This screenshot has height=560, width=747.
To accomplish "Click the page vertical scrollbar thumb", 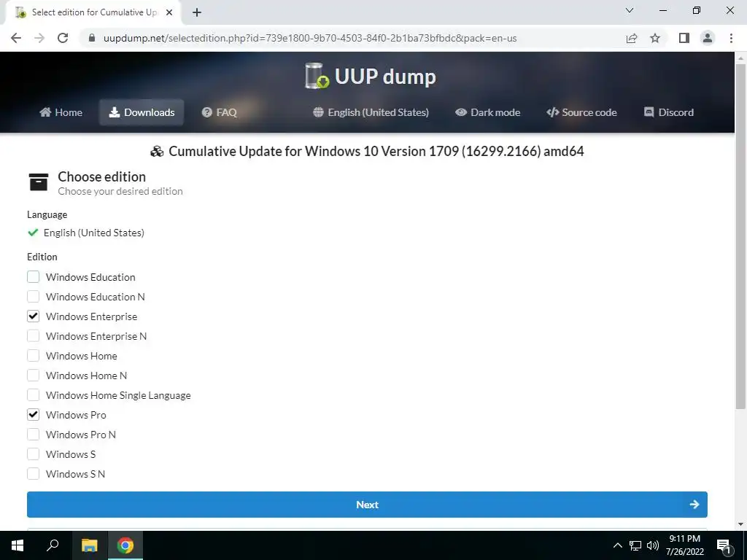I will [x=740, y=236].
